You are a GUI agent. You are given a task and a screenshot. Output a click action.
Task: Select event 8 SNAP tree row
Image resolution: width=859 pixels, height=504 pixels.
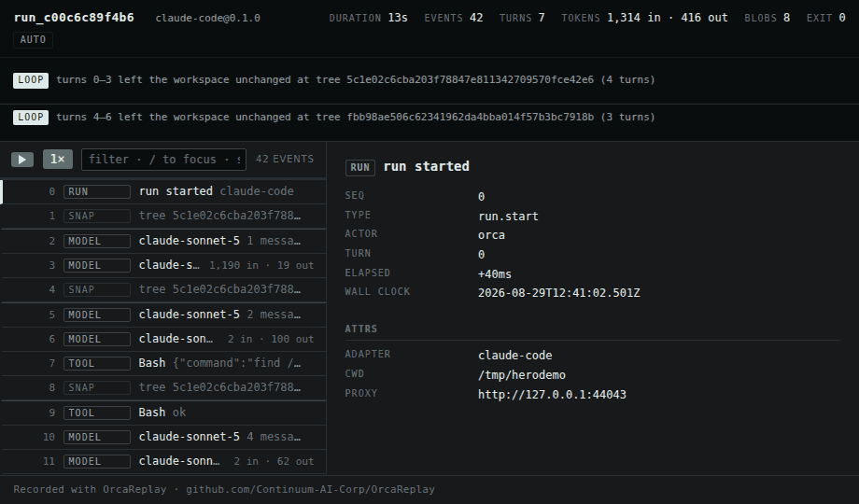pos(163,388)
